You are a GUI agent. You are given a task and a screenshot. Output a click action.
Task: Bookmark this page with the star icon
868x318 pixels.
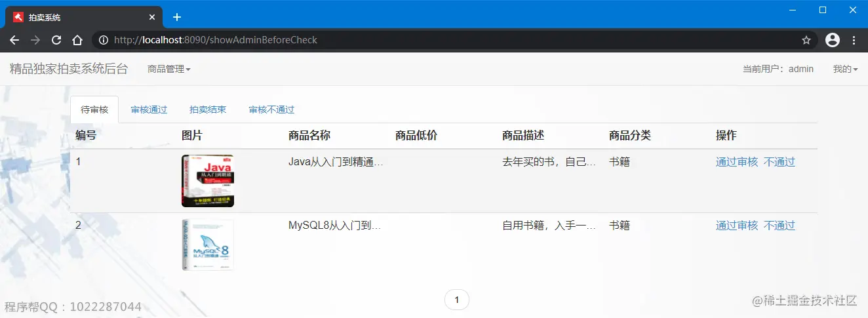click(x=806, y=40)
